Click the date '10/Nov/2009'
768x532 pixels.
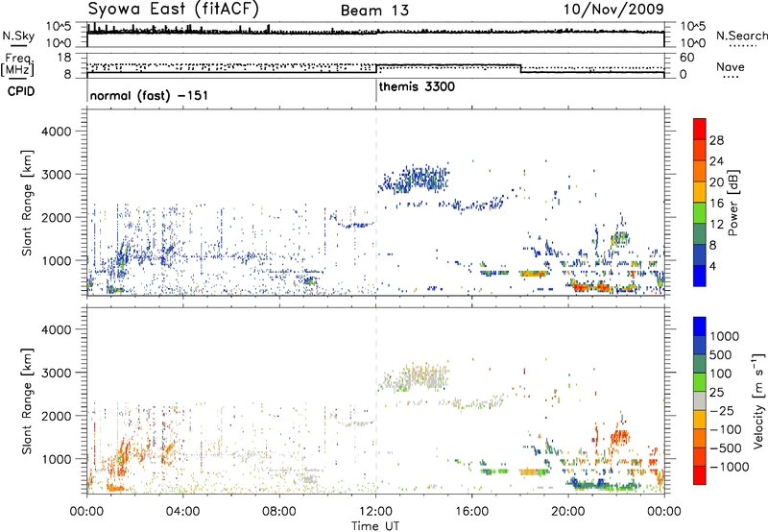point(613,9)
